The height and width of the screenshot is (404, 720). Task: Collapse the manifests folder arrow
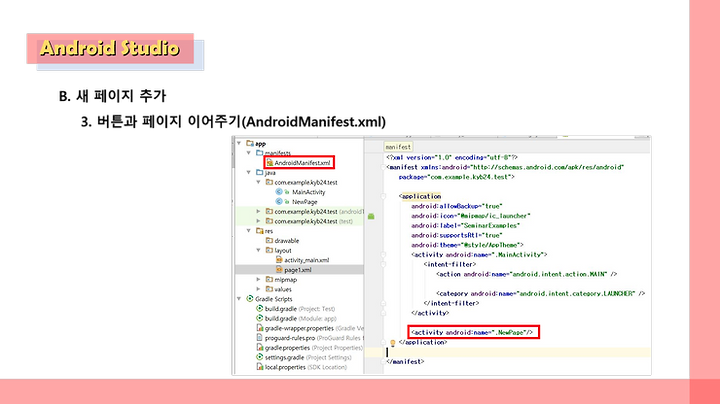click(248, 153)
